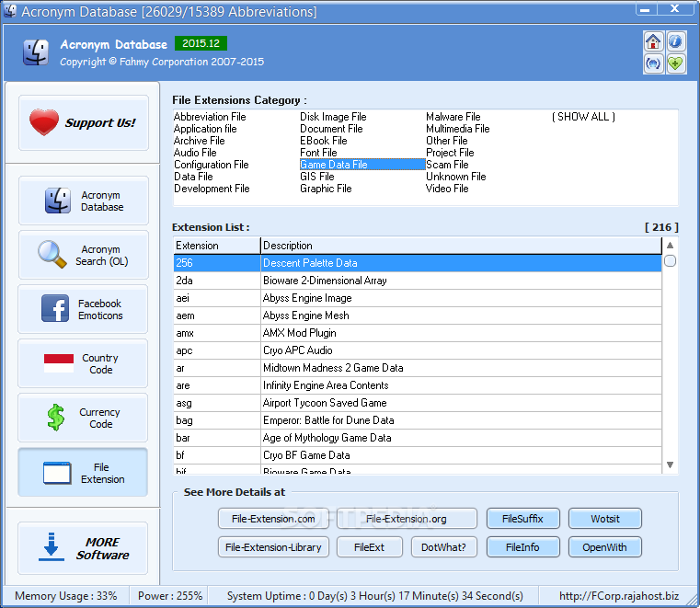Click the Description column header
This screenshot has height=608, width=700.
pyautogui.click(x=461, y=246)
